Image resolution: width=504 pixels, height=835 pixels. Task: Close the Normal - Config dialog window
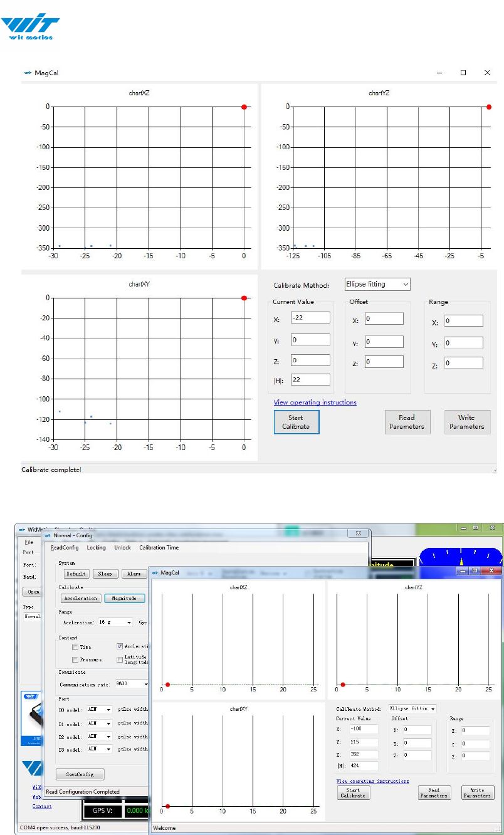coord(359,534)
